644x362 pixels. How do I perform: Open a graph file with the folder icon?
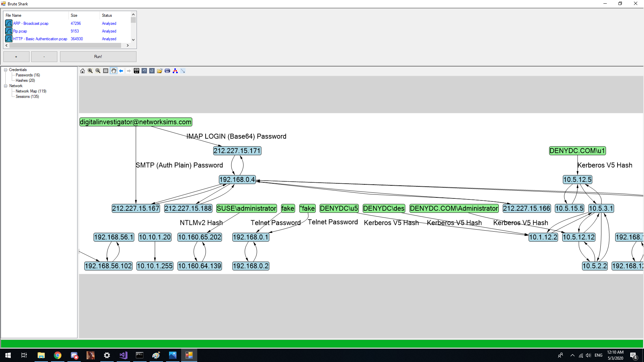click(160, 71)
